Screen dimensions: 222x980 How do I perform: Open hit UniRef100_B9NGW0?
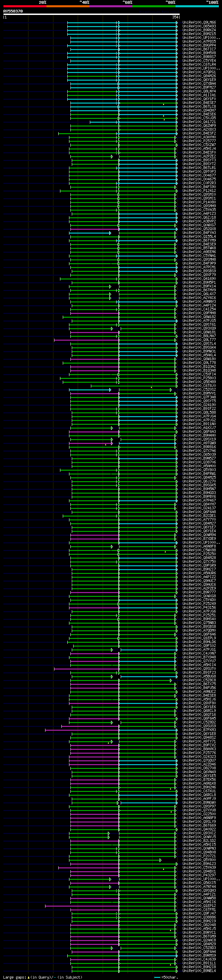click(199, 803)
